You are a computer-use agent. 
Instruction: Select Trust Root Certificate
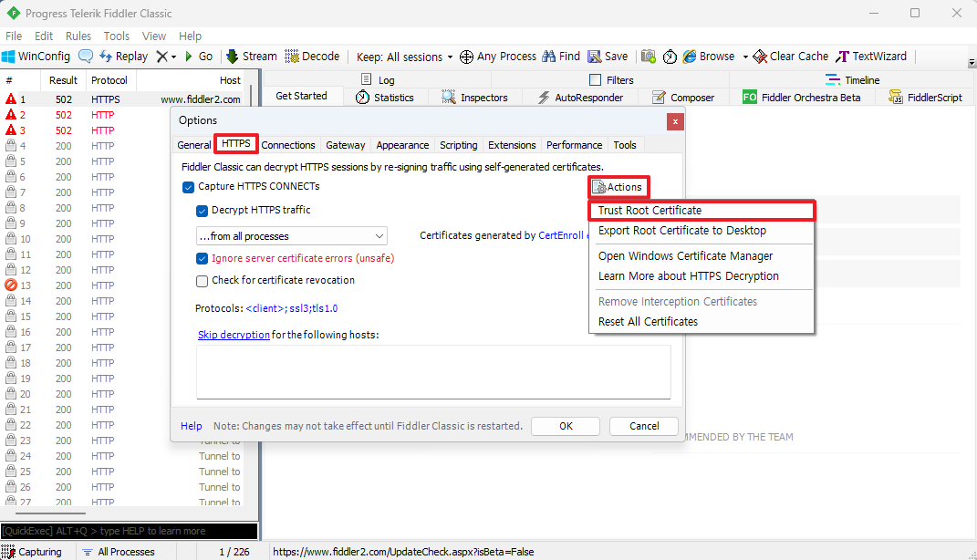pyautogui.click(x=702, y=211)
